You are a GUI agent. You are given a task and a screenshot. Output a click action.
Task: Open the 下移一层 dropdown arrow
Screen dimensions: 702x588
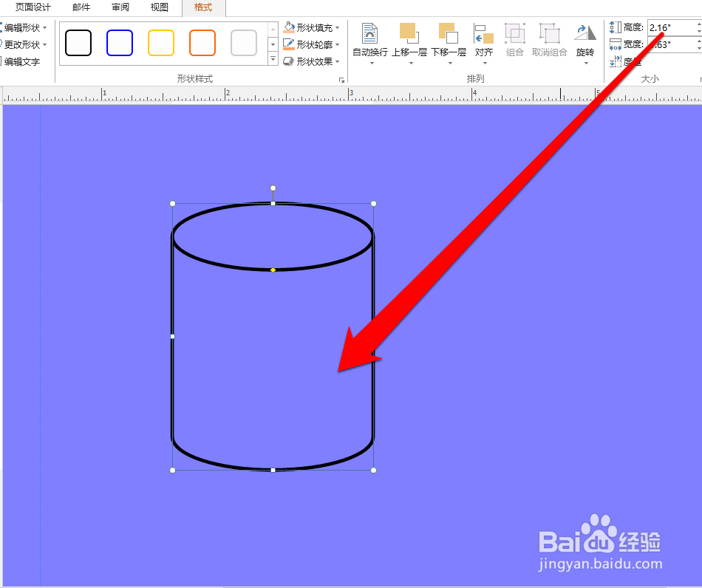pyautogui.click(x=451, y=63)
